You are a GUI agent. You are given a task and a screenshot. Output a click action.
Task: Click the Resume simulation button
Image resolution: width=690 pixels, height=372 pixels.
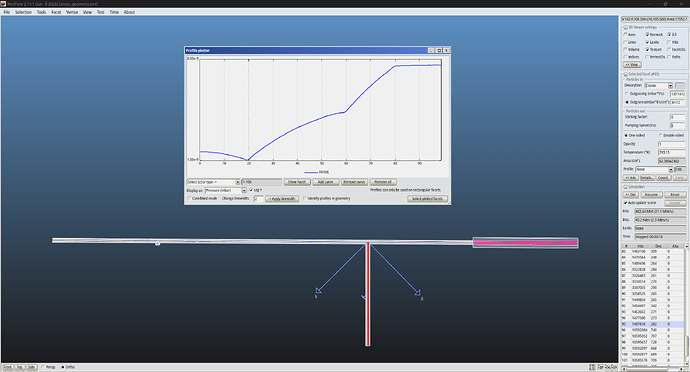[x=651, y=195]
